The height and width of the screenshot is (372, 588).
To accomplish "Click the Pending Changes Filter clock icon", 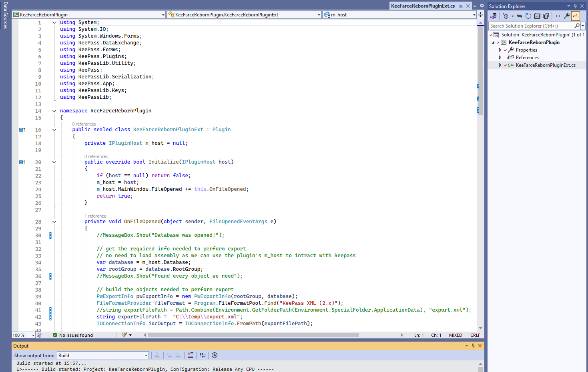I will tap(506, 16).
